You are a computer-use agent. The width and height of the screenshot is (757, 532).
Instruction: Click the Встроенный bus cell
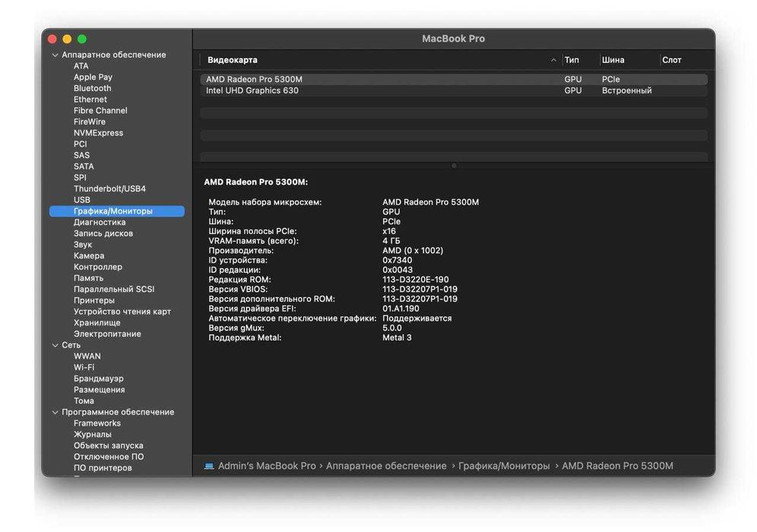(x=626, y=90)
